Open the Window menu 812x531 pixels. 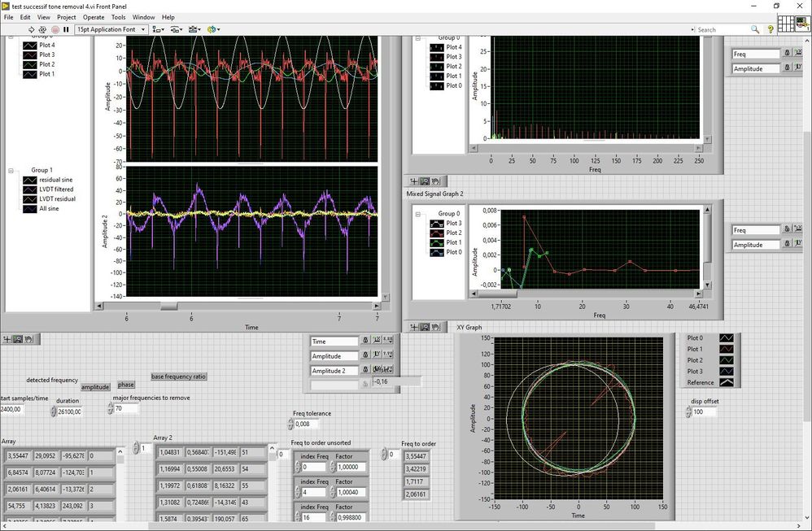[x=143, y=17]
